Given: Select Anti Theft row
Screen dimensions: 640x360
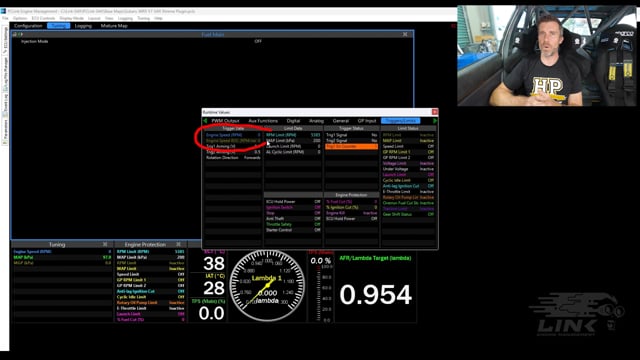Looking at the screenshot, I should pos(293,219).
